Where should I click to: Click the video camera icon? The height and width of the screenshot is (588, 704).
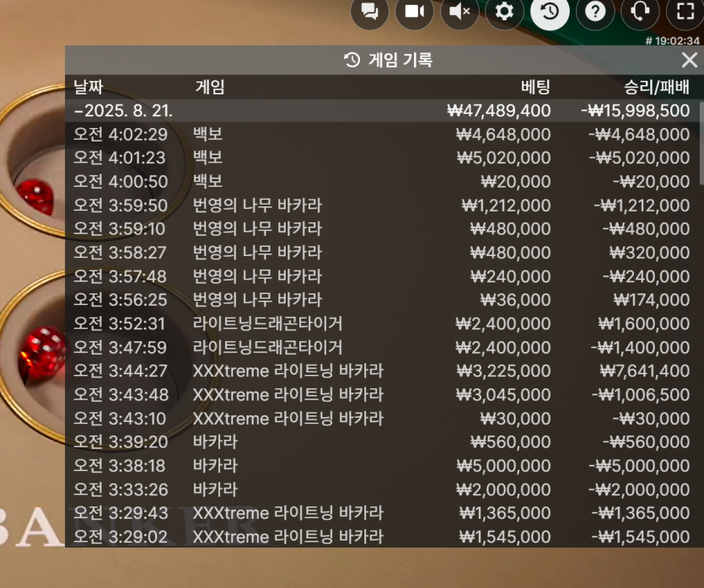point(414,11)
